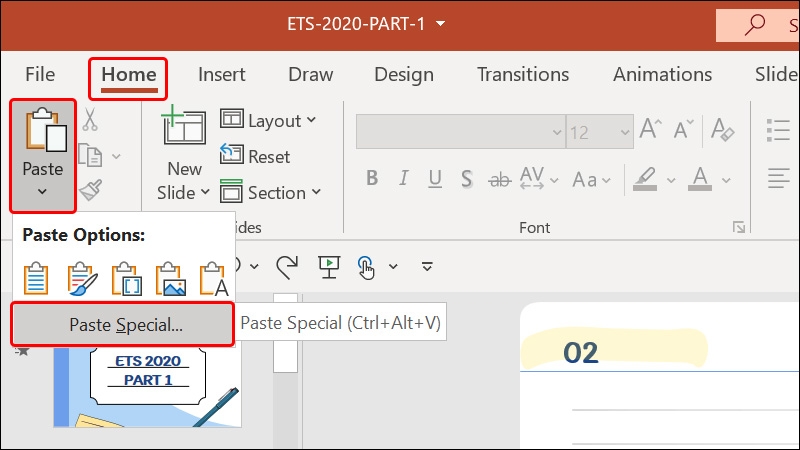This screenshot has width=800, height=450.
Task: Apply text highlight color
Action: [645, 179]
